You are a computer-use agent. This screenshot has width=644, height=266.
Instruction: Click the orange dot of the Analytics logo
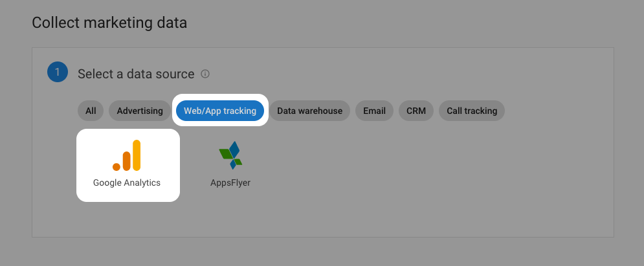tap(117, 167)
